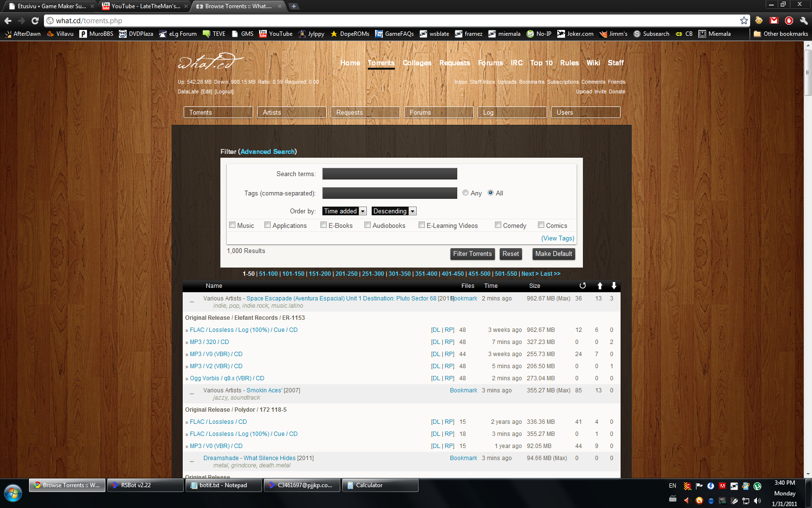Open the Calculator taskbar window
The height and width of the screenshot is (508, 812).
(x=380, y=485)
